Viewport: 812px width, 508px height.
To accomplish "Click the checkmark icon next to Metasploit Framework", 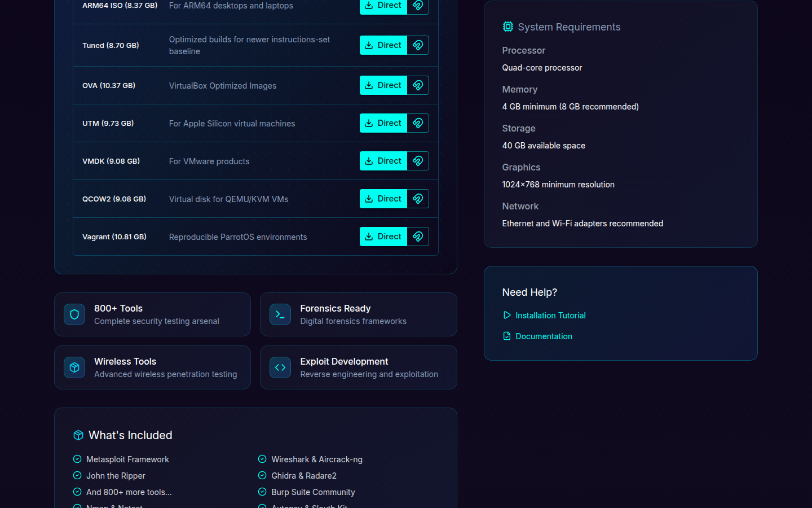I will pos(77,459).
